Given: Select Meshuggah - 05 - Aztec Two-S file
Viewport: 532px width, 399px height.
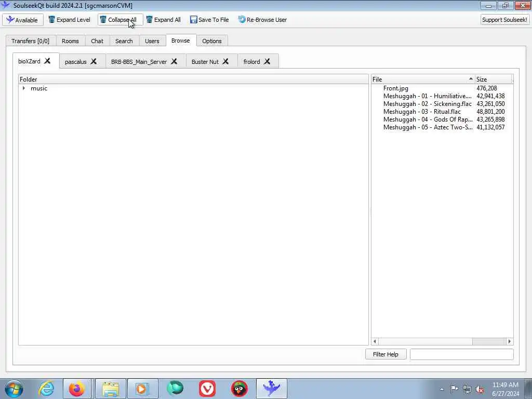Looking at the screenshot, I should (x=428, y=127).
